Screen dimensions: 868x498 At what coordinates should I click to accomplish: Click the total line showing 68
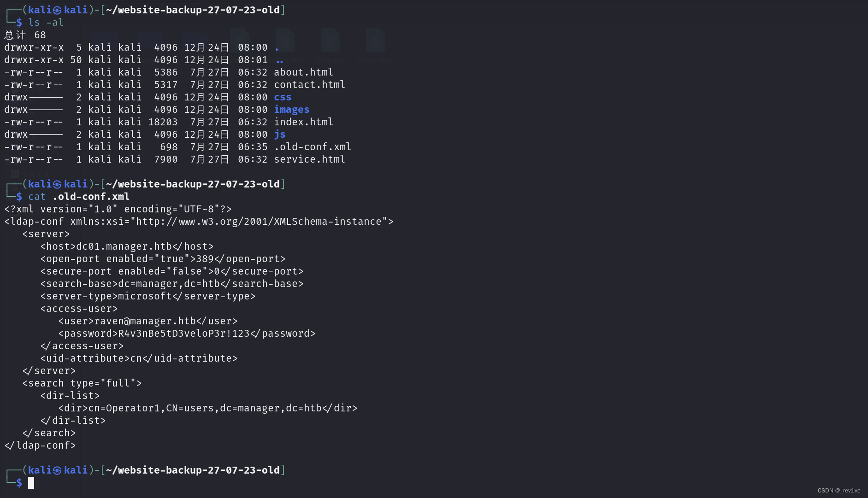coord(25,35)
